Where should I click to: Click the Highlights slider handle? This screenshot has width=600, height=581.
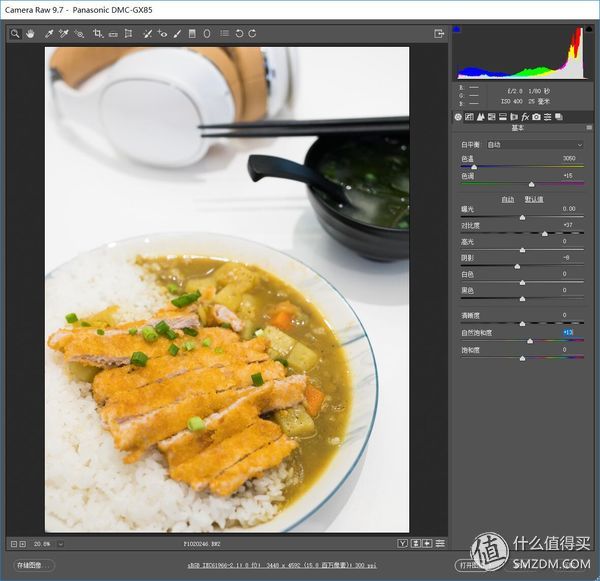point(522,250)
